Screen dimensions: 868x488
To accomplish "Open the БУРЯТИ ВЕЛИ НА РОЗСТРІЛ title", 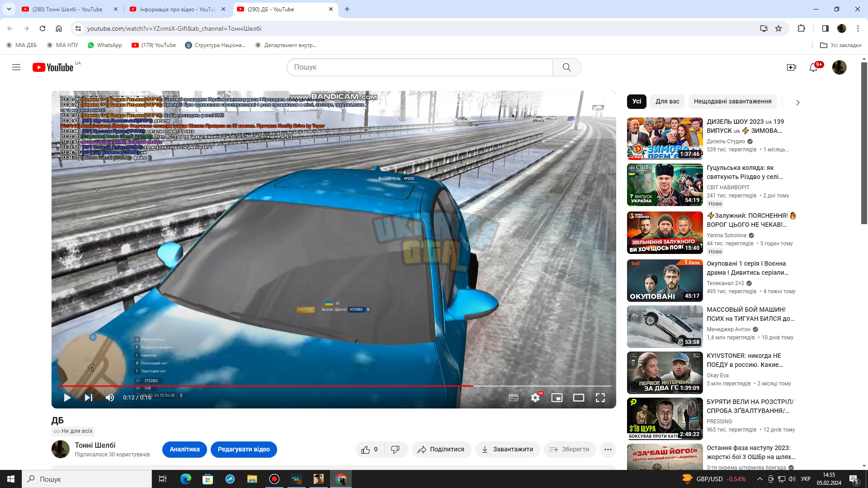I will [x=750, y=407].
